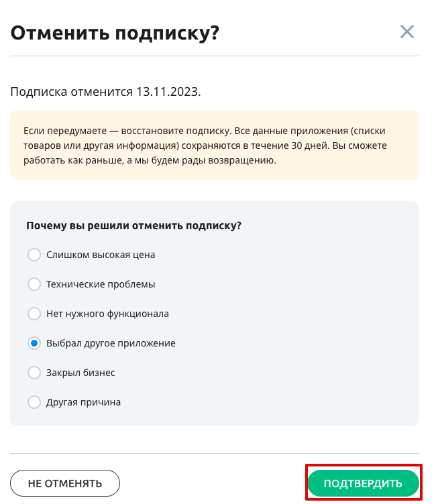The height and width of the screenshot is (504, 436).
Task: Click the 'Выбрал другое приложение' label text
Action: pos(111,343)
